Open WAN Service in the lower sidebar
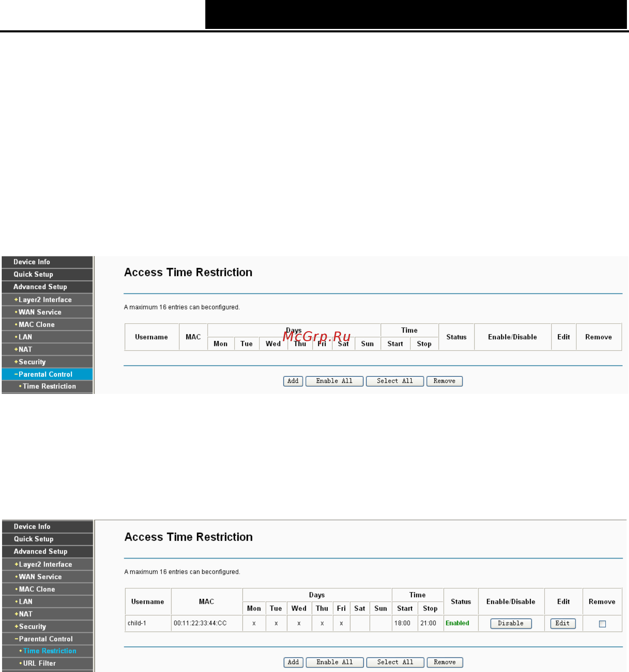Screen dimensions: 629x672 (x=48, y=577)
